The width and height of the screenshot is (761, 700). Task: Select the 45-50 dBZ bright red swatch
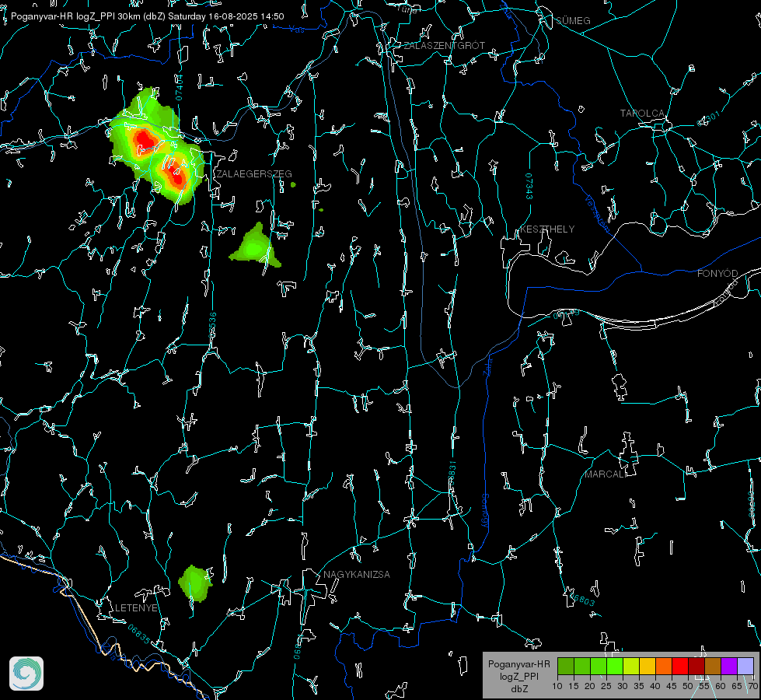click(680, 666)
